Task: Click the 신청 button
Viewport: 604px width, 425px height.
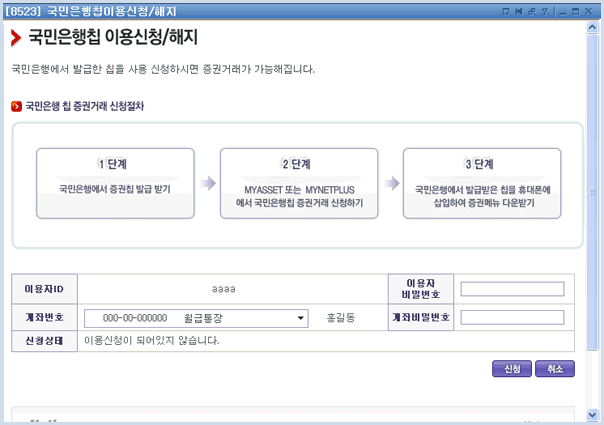Action: coord(512,369)
